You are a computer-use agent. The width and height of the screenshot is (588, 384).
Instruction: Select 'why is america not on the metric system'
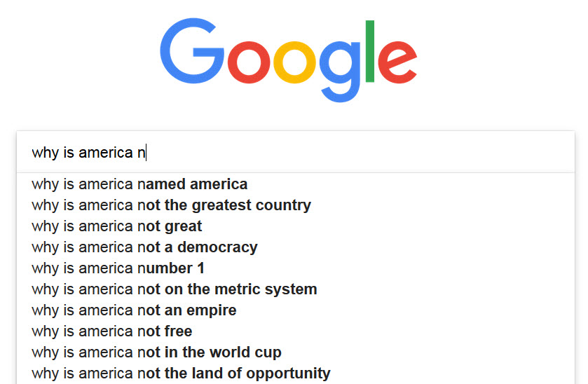(296, 289)
